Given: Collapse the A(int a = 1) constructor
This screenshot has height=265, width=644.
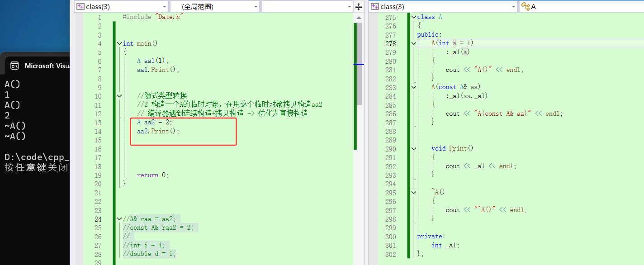Looking at the screenshot, I should 413,43.
